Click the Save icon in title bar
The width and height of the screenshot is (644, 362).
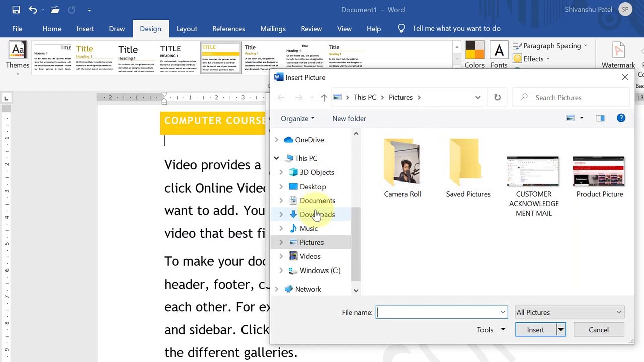[16, 10]
